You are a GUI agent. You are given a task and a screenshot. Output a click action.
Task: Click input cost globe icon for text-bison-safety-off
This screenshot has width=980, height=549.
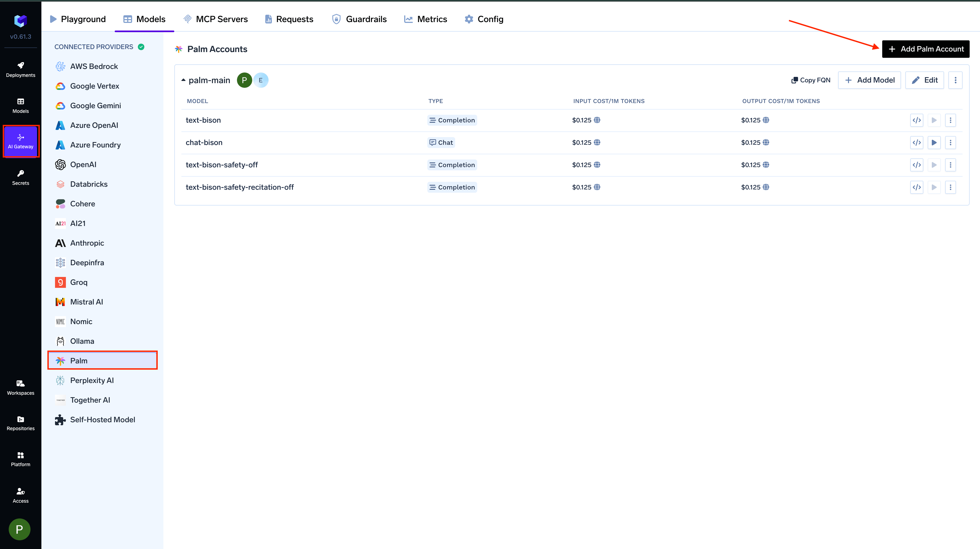[597, 165]
